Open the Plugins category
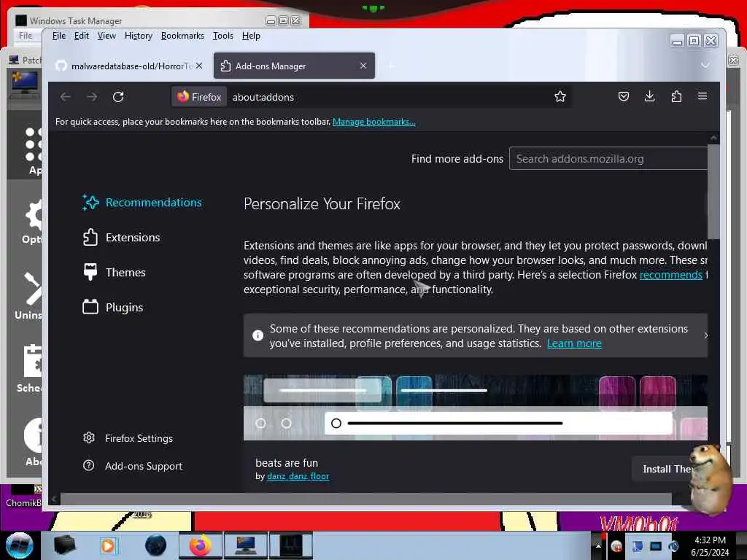The height and width of the screenshot is (560, 747). pos(113,308)
